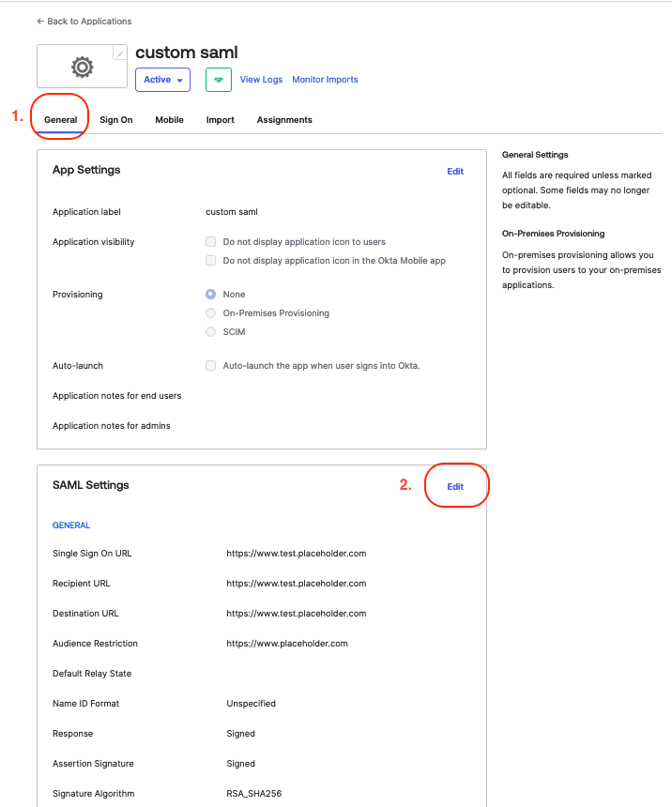Click the Recipient URL value
This screenshot has height=807, width=672.
pos(296,584)
